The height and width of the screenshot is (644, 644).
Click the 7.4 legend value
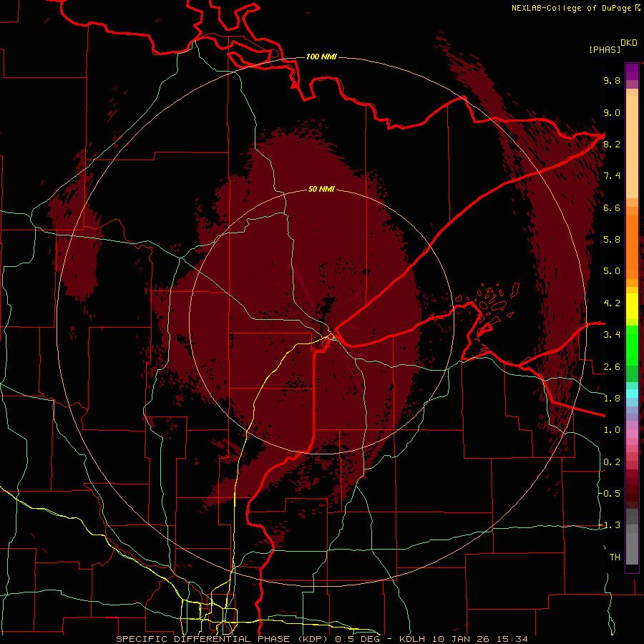click(x=612, y=176)
